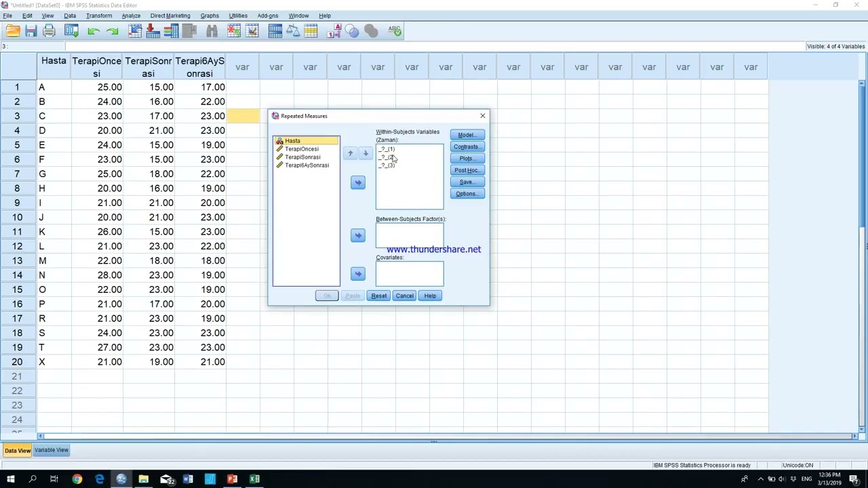
Task: Move within-subject variable up arrow
Action: (x=351, y=153)
